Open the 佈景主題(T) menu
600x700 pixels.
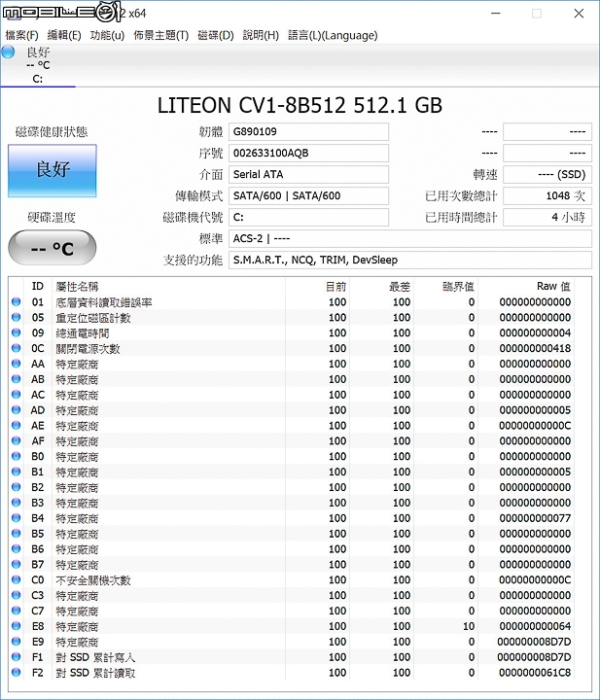coord(161,35)
